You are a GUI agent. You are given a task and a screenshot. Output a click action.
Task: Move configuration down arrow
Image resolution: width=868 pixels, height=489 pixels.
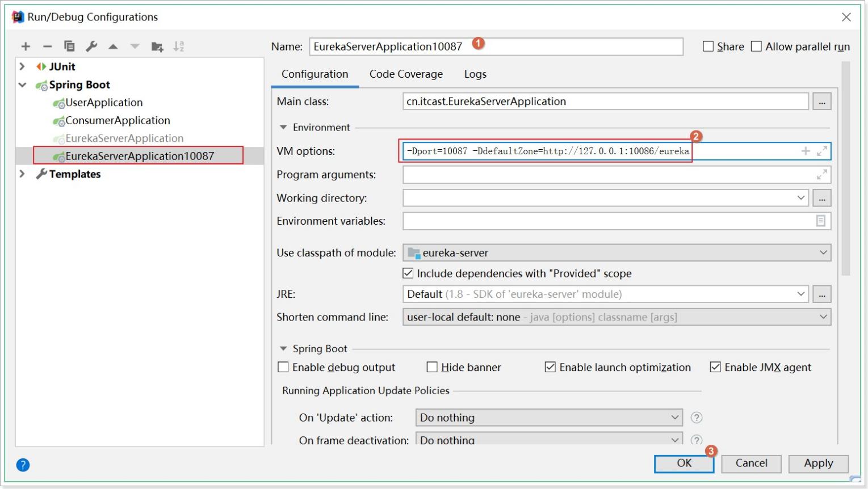point(135,47)
